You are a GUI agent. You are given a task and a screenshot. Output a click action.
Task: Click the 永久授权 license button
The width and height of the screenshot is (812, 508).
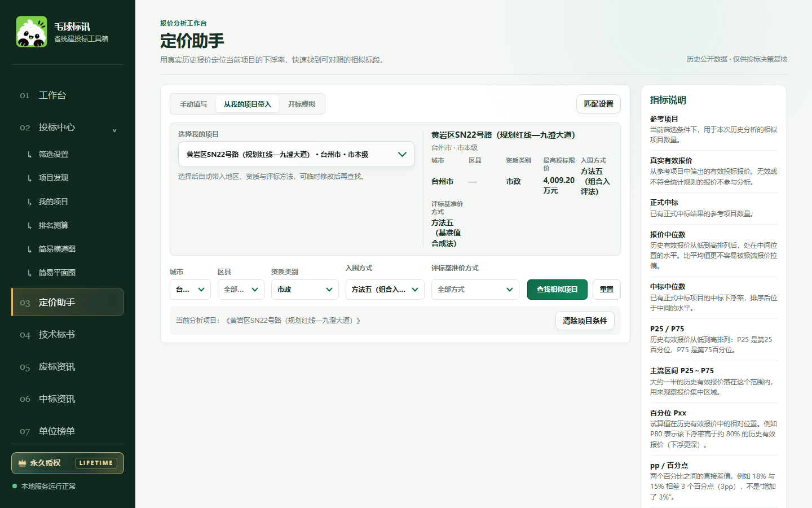(x=68, y=463)
